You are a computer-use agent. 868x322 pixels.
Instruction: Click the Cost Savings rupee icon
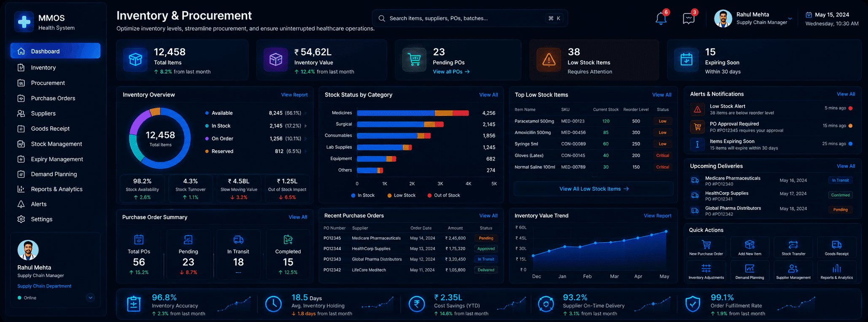pos(417,304)
